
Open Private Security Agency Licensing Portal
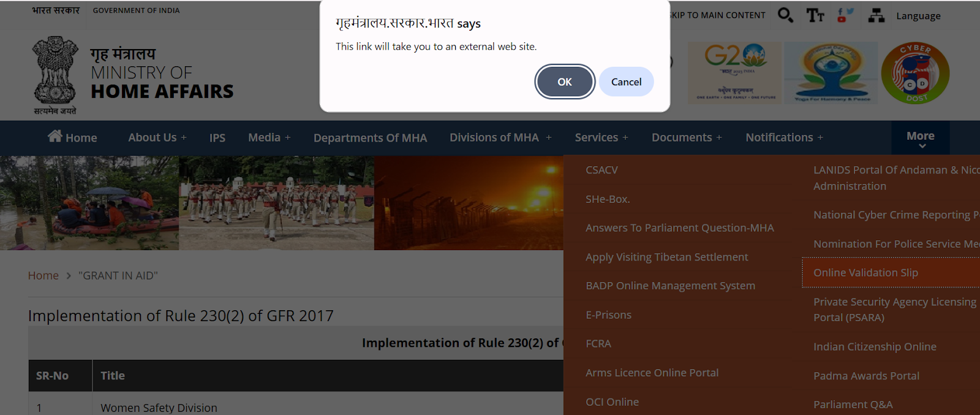click(895, 310)
